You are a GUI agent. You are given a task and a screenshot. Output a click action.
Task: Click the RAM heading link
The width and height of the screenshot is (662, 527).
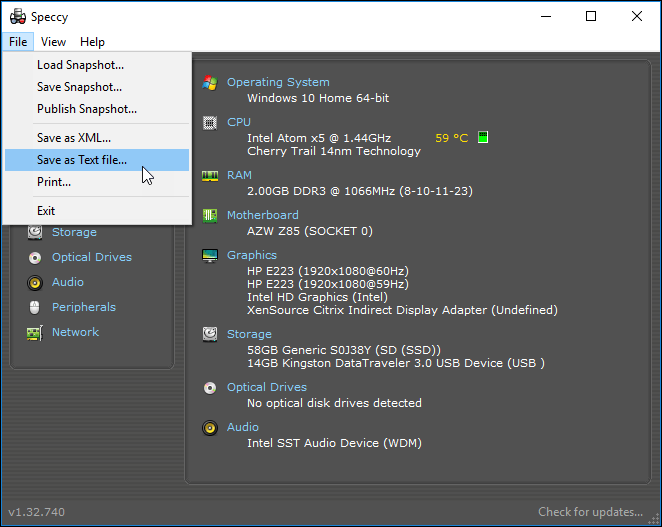click(239, 175)
